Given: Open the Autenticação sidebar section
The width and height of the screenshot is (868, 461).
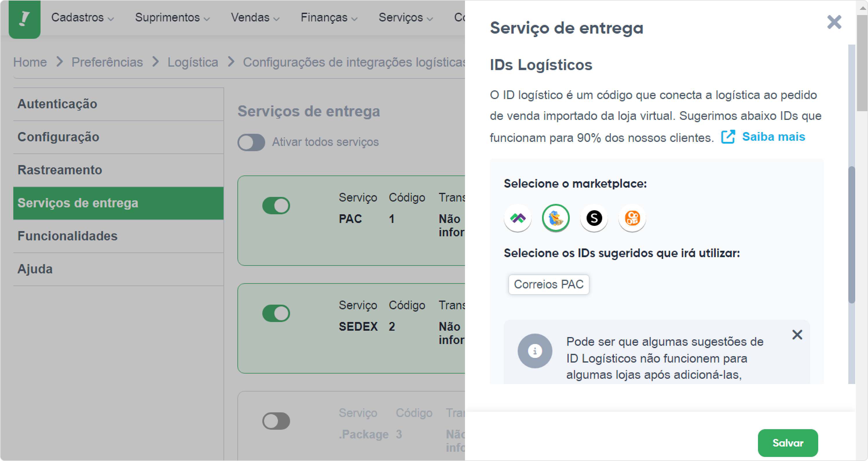Looking at the screenshot, I should tap(118, 104).
